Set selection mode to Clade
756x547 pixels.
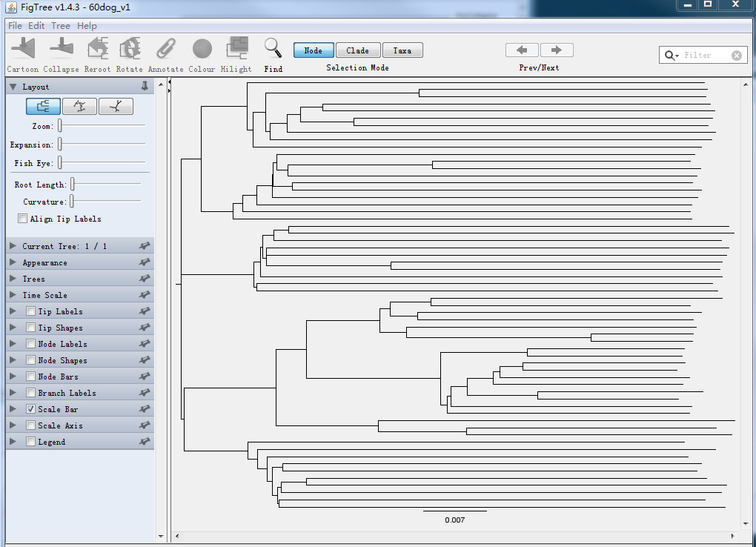point(358,50)
